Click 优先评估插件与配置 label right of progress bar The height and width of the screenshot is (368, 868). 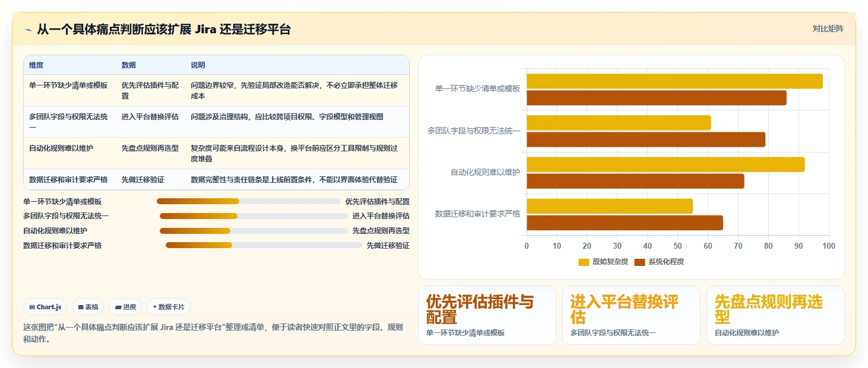click(378, 202)
